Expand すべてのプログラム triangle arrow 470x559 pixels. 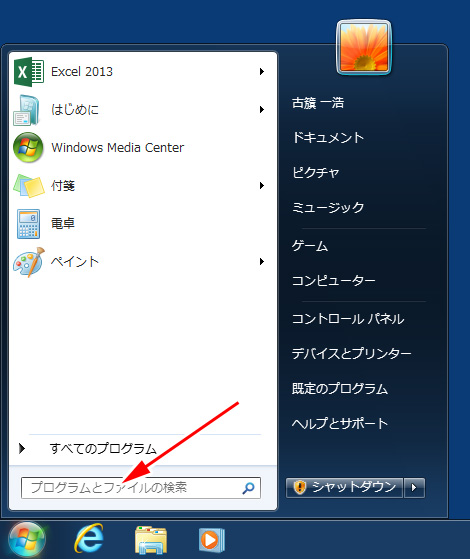click(22, 448)
